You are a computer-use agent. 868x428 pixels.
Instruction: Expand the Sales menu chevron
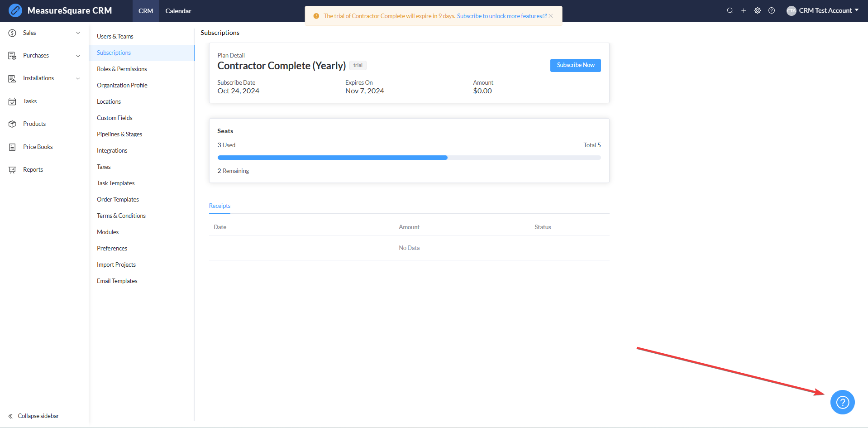pos(78,33)
